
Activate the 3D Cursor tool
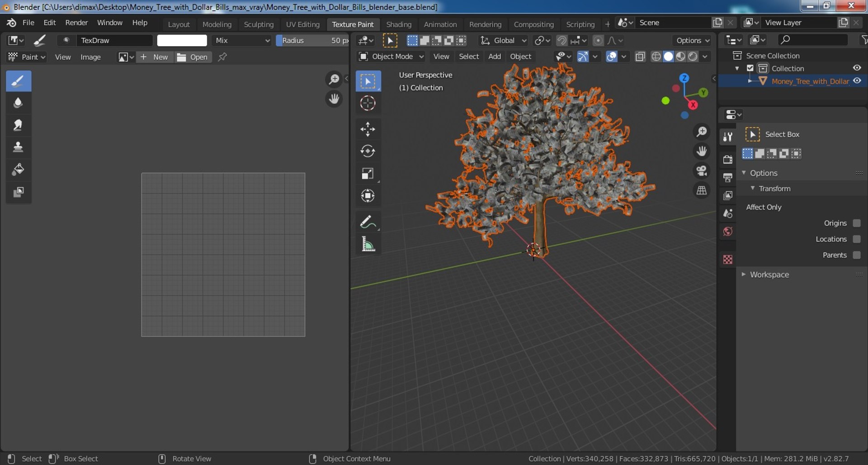(x=368, y=103)
